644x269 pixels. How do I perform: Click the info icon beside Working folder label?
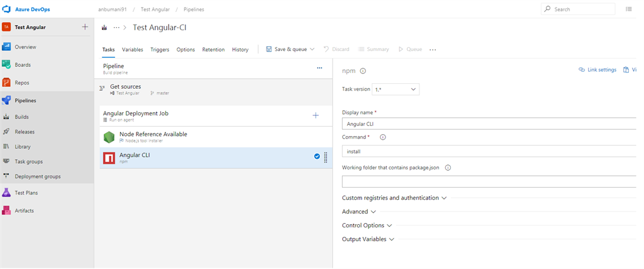click(x=448, y=168)
